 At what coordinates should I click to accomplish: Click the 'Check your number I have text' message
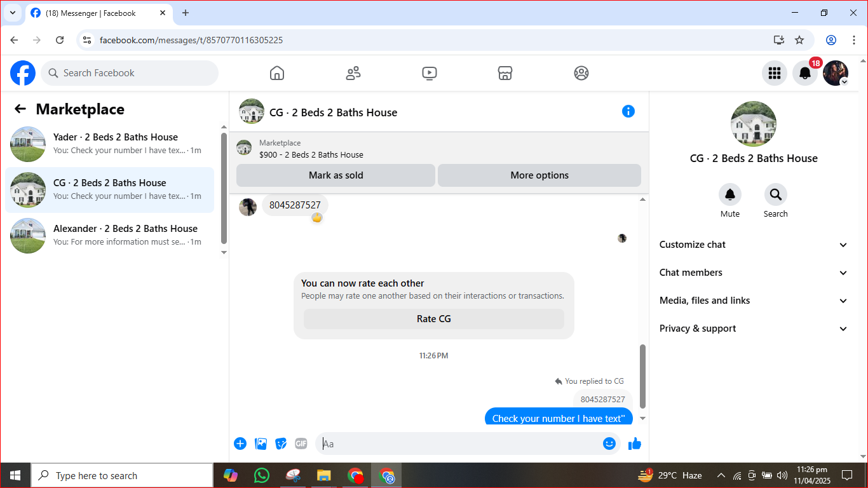coord(559,417)
